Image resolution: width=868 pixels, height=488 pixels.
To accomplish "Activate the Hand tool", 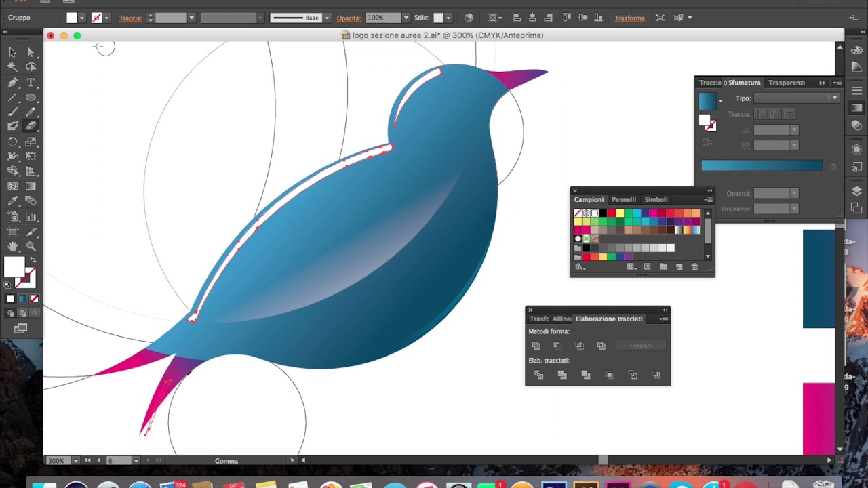I will (13, 247).
